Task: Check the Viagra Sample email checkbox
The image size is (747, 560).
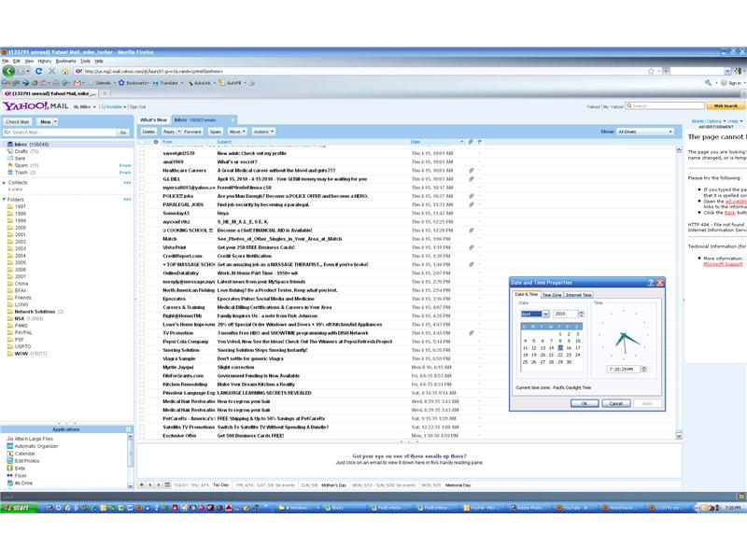Action: click(x=142, y=359)
